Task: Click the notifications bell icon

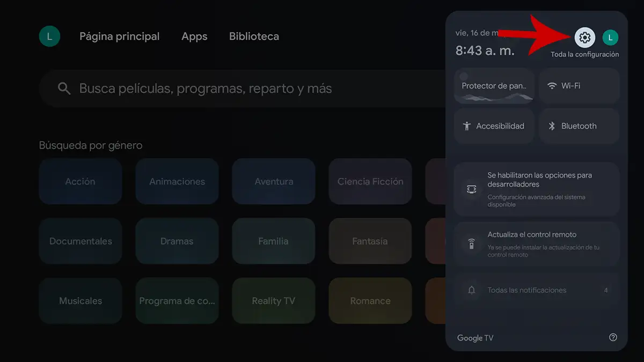Action: [471, 290]
